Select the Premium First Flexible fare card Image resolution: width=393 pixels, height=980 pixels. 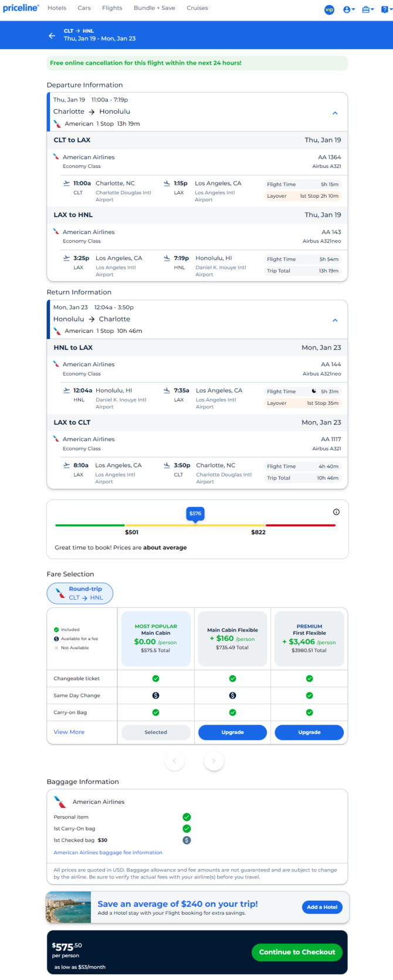[309, 638]
